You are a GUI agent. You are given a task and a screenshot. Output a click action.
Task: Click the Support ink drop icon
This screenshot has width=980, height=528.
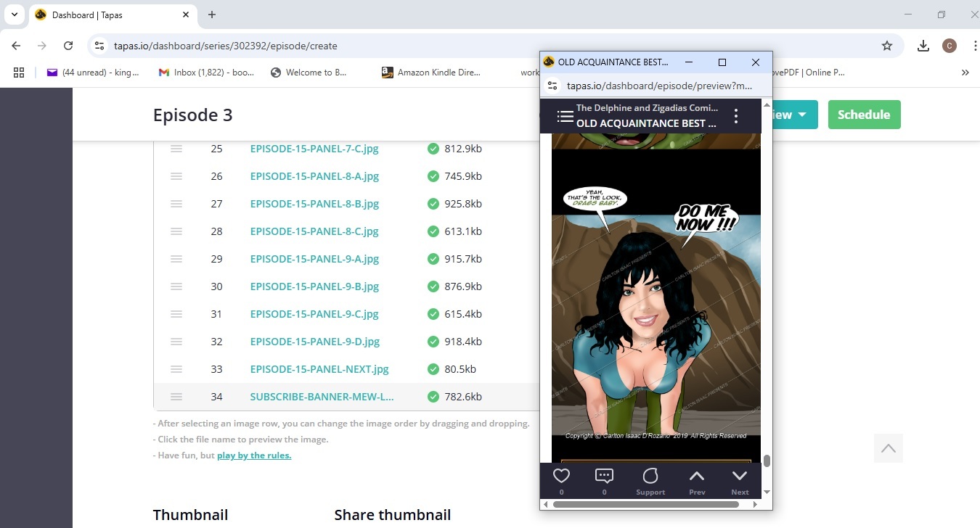coord(650,477)
